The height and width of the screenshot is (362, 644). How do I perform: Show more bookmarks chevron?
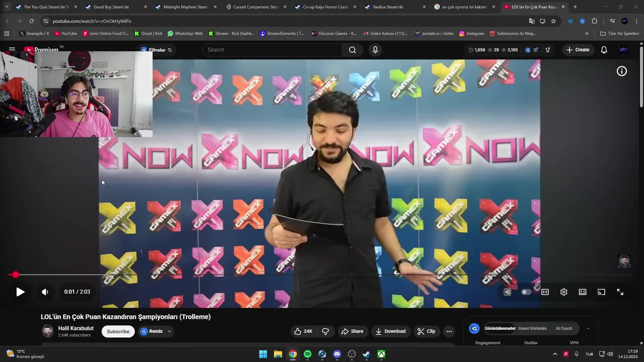coord(587,34)
